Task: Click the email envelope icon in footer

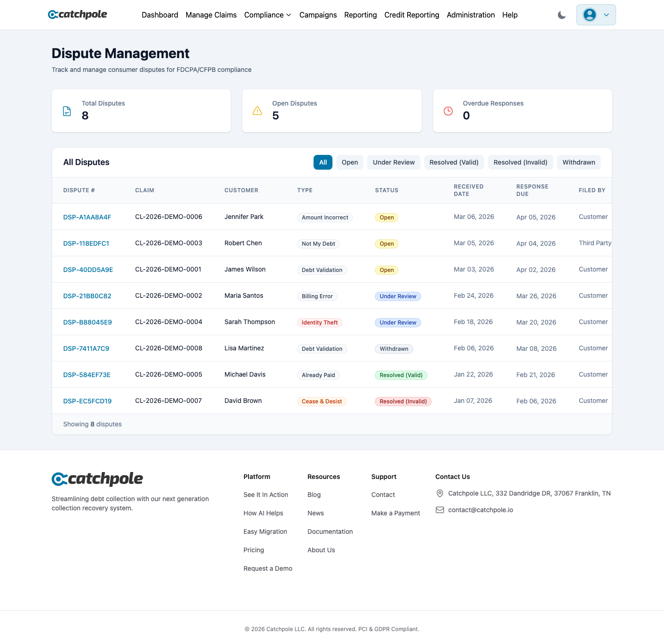Action: [x=440, y=510]
